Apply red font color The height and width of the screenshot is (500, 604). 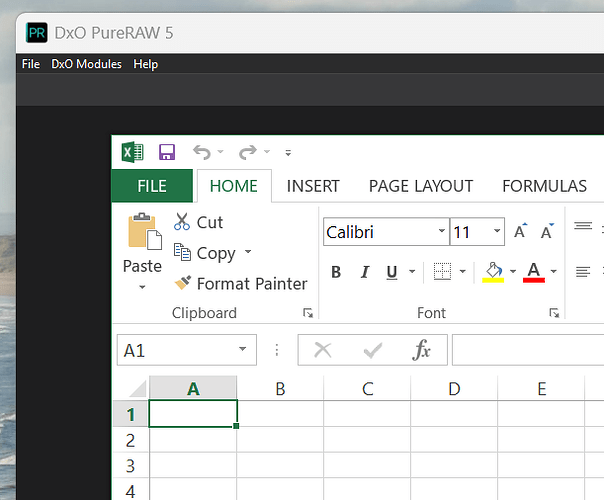[534, 272]
